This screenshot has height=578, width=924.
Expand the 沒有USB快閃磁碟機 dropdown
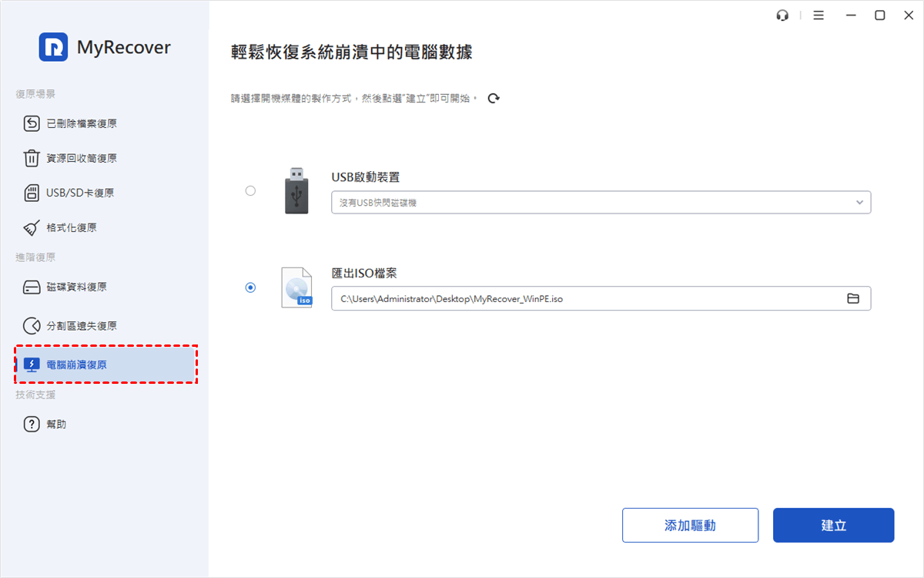tap(601, 202)
